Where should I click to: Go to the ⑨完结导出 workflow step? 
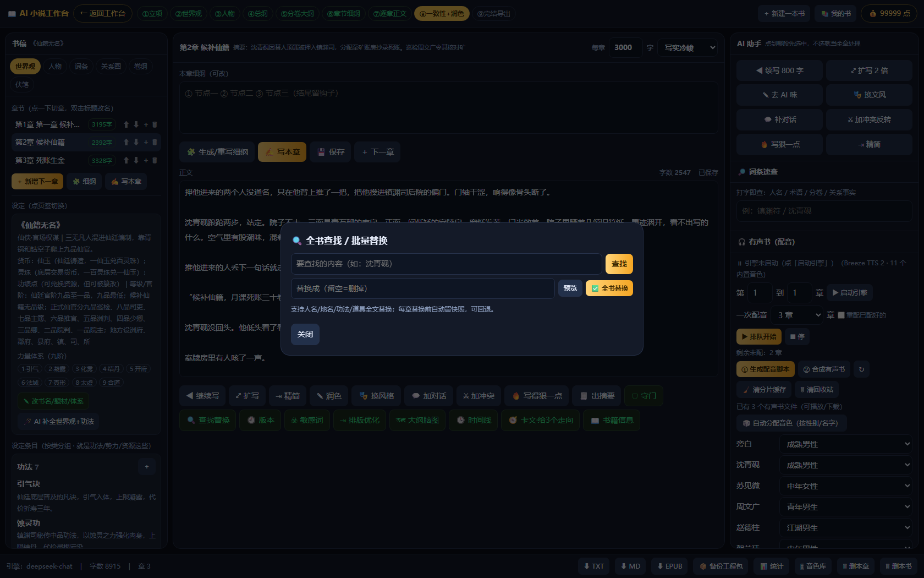[493, 14]
